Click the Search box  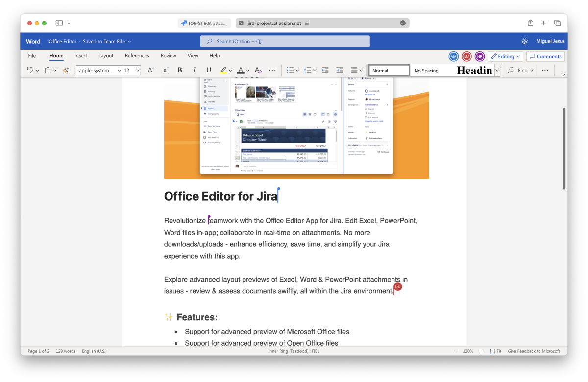pos(285,41)
